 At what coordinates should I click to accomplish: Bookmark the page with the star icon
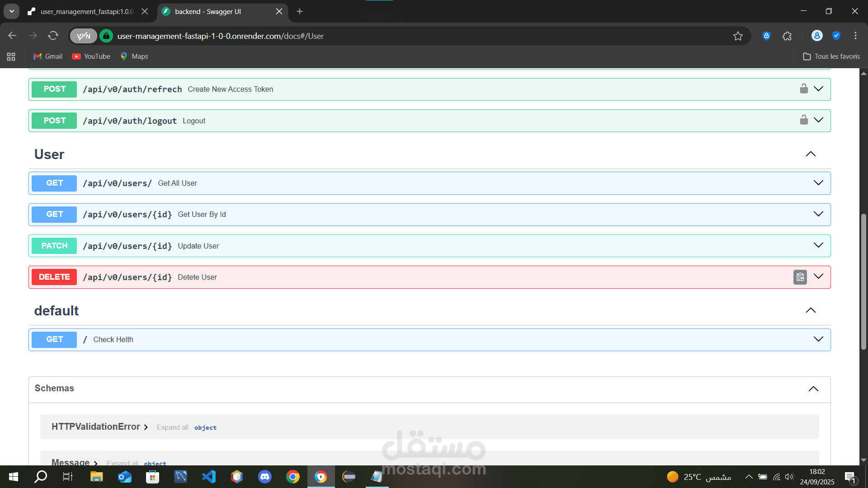(738, 36)
